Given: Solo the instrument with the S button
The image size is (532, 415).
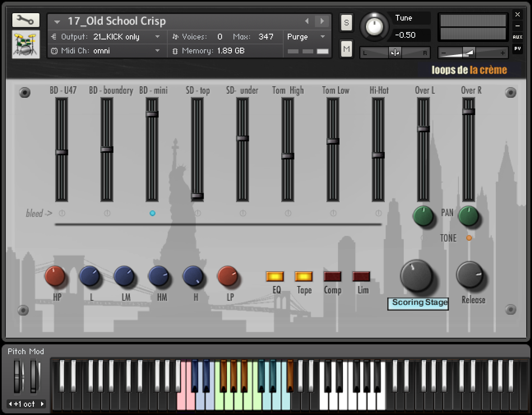Looking at the screenshot, I should [x=346, y=23].
